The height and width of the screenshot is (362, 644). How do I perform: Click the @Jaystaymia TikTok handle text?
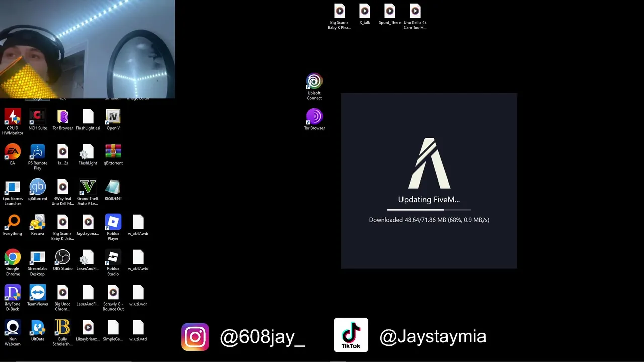(433, 336)
